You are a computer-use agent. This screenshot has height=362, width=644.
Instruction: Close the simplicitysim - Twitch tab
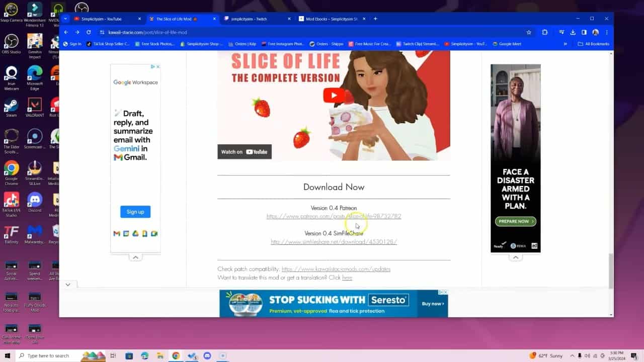pos(289,19)
